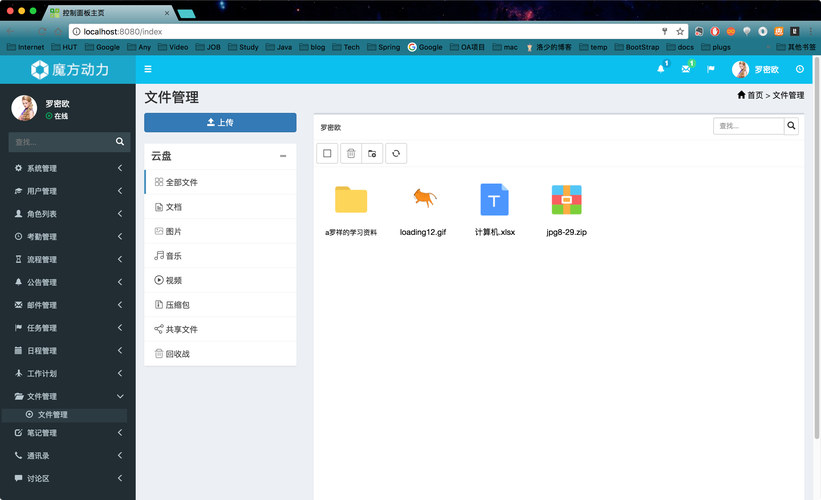The image size is (821, 500).
Task: Click the page vertical scrollbar
Action: click(817, 249)
